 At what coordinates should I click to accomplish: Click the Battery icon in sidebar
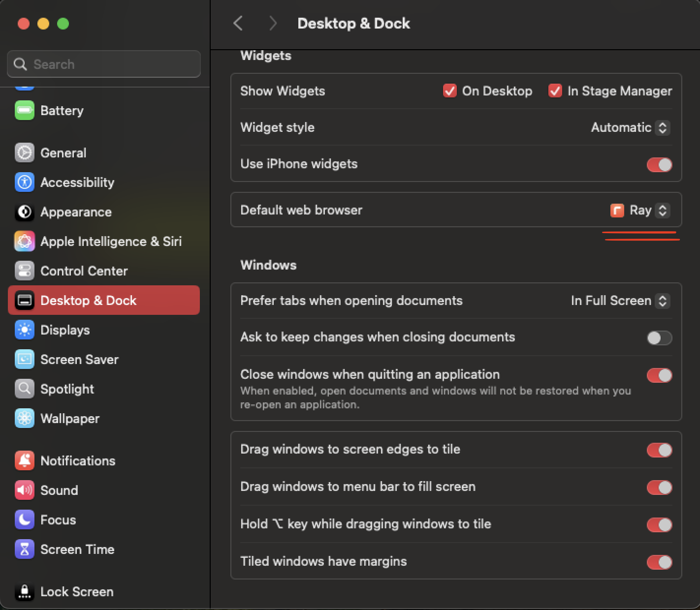click(x=25, y=111)
